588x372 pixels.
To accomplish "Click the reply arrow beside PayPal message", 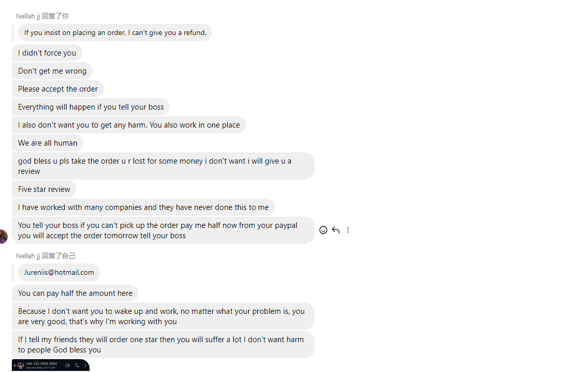I will (336, 230).
